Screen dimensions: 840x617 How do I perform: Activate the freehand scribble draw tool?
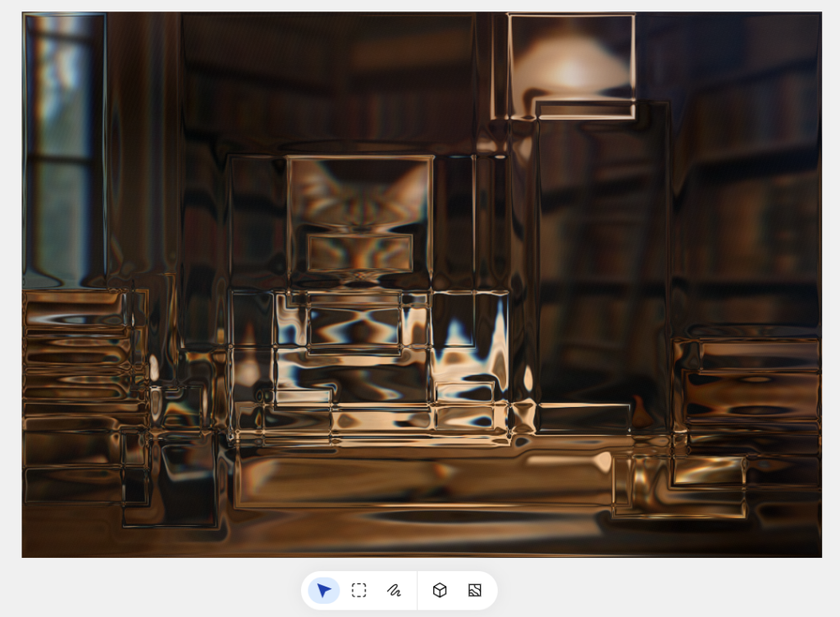(394, 590)
